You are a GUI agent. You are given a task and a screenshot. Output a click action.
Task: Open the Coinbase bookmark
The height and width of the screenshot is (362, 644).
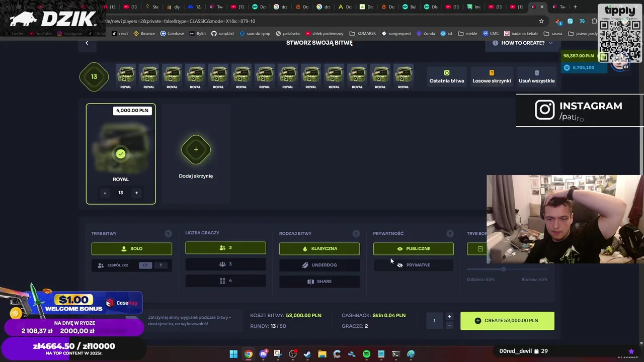click(x=172, y=34)
